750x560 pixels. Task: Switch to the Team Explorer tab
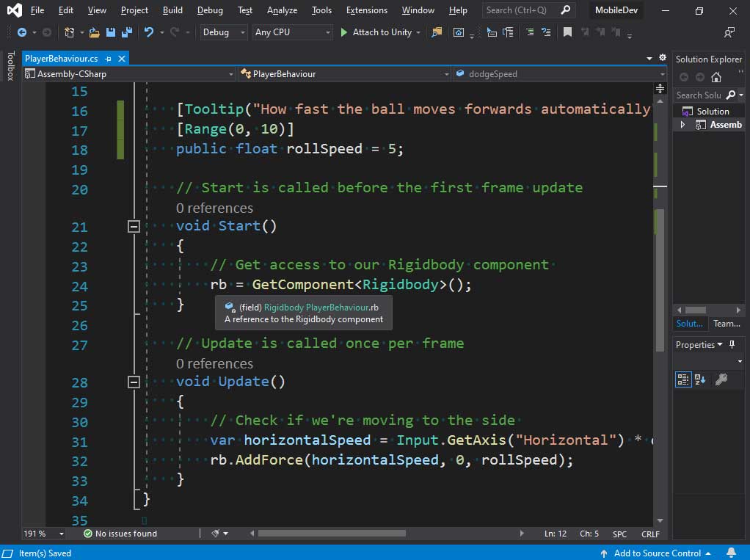tap(727, 324)
